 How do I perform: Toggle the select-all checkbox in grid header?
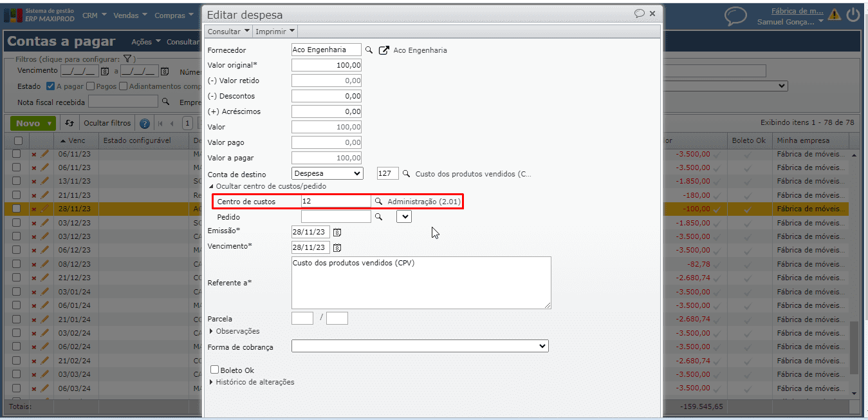[x=18, y=140]
